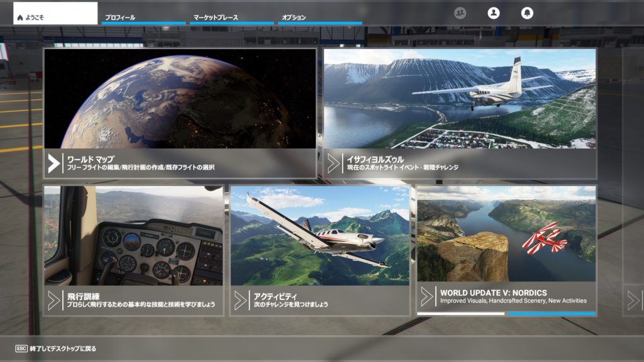This screenshot has height=362, width=644.
Task: Go to the オプション tab
Action: coord(320,17)
